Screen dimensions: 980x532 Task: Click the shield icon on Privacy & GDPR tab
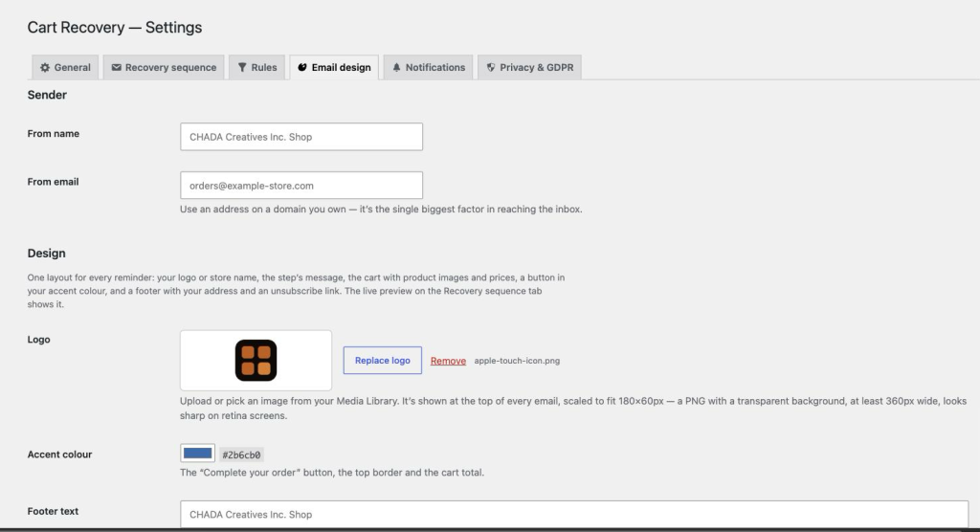(x=491, y=68)
